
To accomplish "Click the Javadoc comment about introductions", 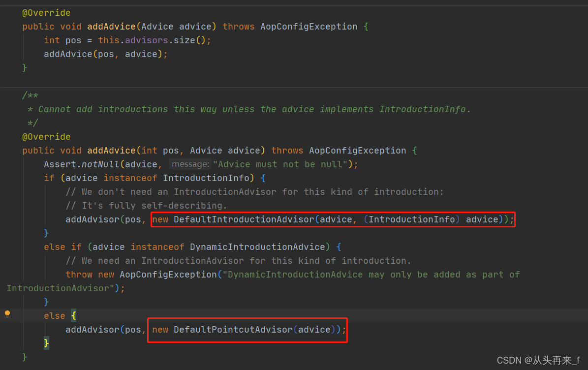I will click(246, 109).
